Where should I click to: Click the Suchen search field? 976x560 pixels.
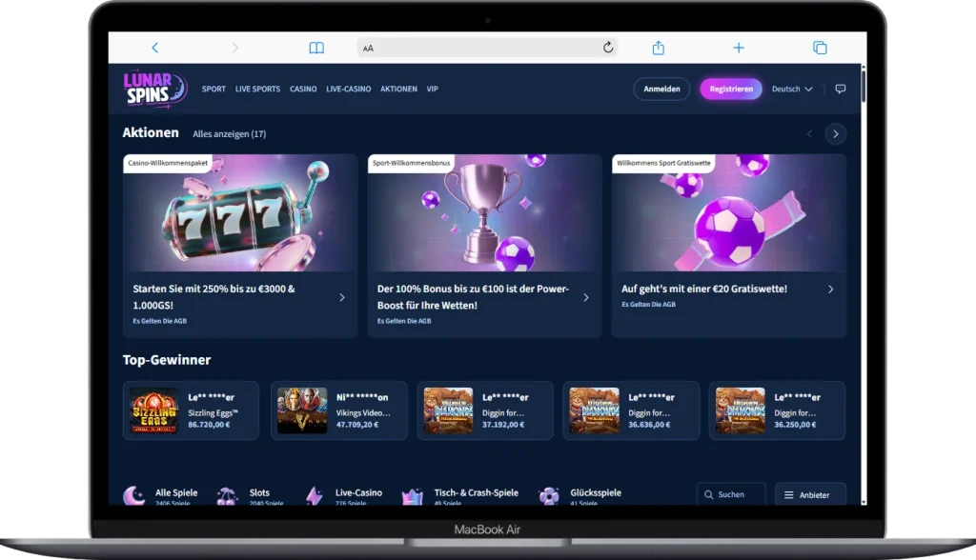pos(731,494)
